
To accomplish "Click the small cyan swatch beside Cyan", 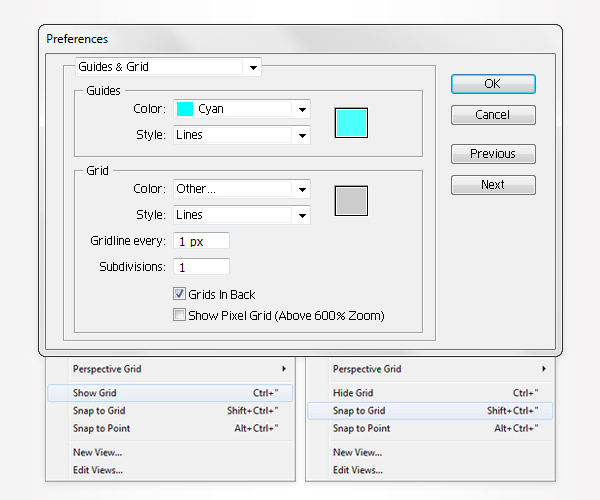I will click(x=185, y=109).
